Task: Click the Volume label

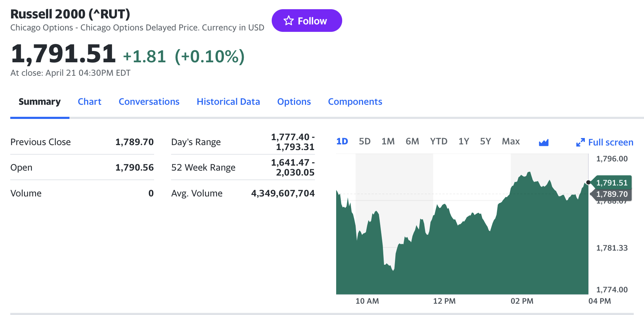Action: pyautogui.click(x=26, y=193)
